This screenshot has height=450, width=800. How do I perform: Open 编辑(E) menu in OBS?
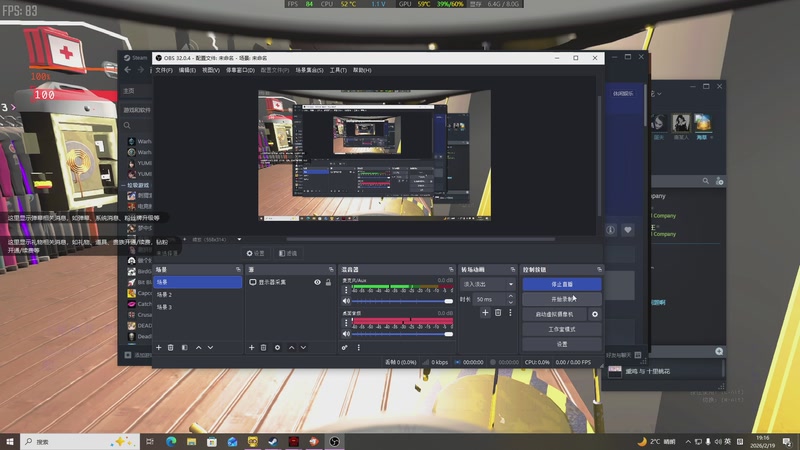tap(187, 70)
